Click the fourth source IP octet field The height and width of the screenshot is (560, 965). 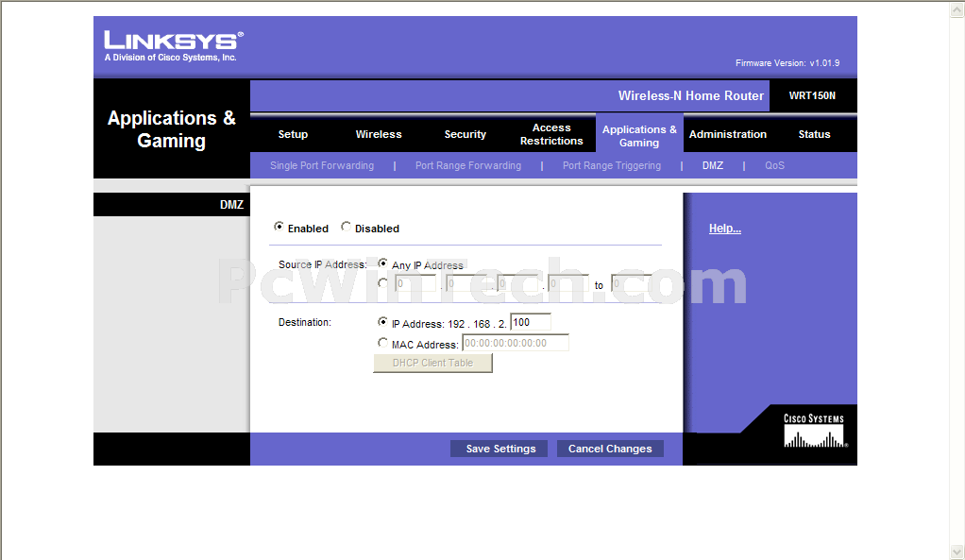point(568,283)
